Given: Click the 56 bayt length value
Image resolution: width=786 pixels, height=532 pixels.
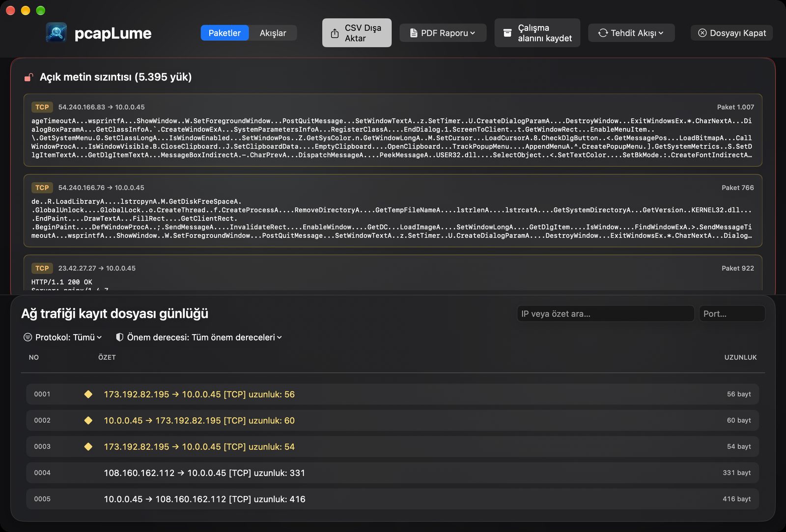Looking at the screenshot, I should 739,394.
